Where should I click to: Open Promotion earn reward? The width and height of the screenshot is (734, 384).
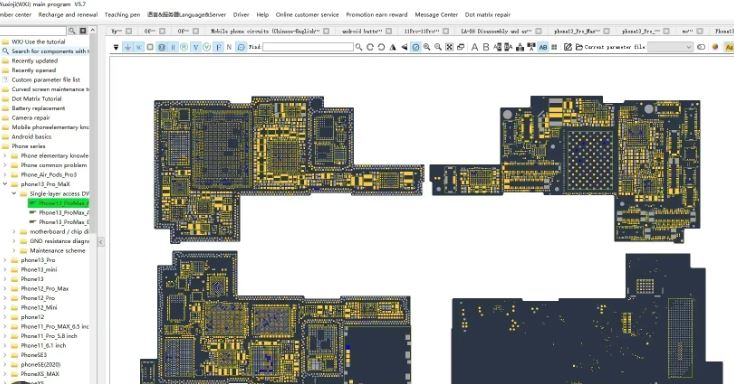coord(377,15)
